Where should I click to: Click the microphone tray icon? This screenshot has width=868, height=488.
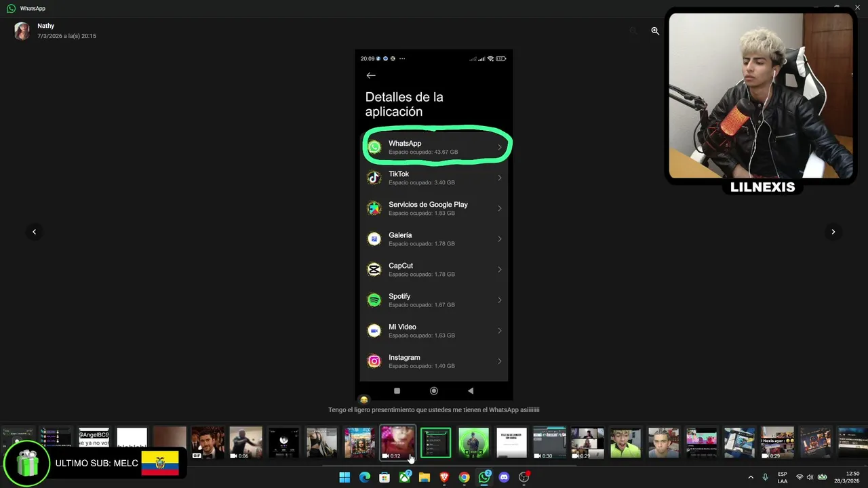[x=765, y=477]
